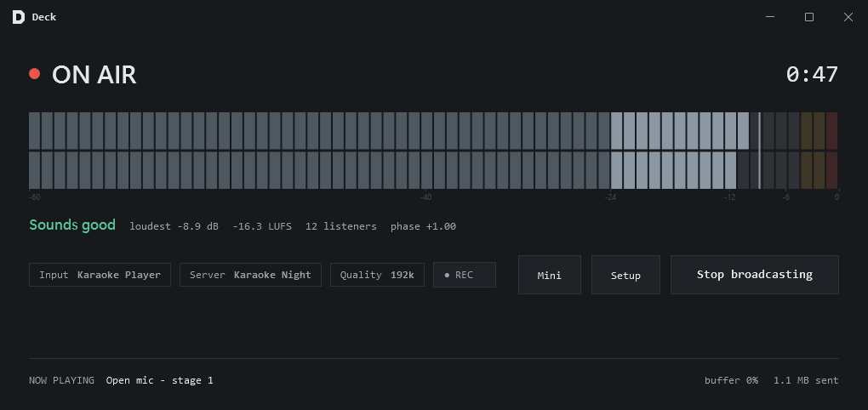Click the Sounds good status label
Image resolution: width=868 pixels, height=410 pixels.
point(72,225)
